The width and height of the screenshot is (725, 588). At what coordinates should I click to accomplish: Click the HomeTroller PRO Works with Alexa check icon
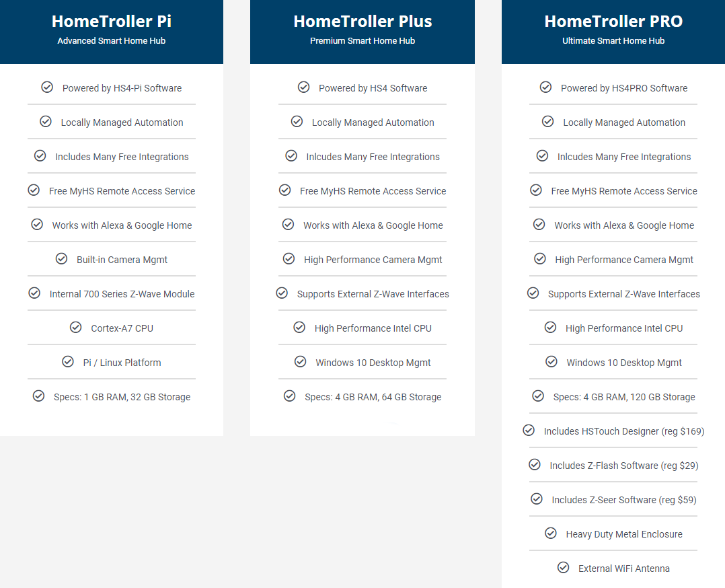(539, 225)
